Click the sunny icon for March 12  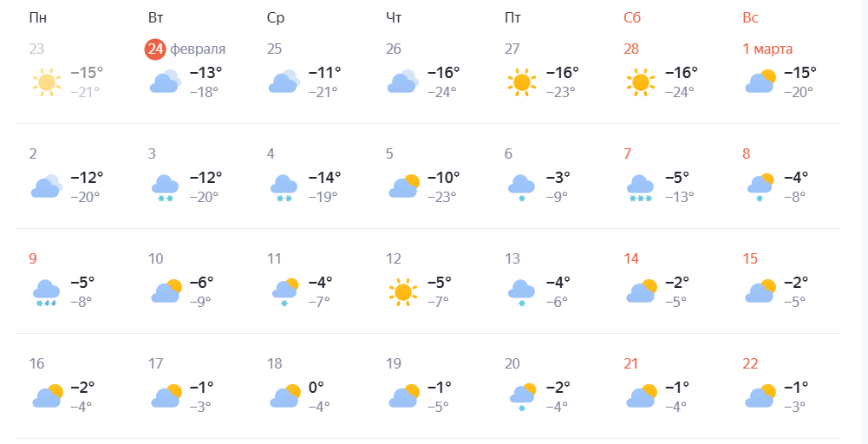point(402,292)
